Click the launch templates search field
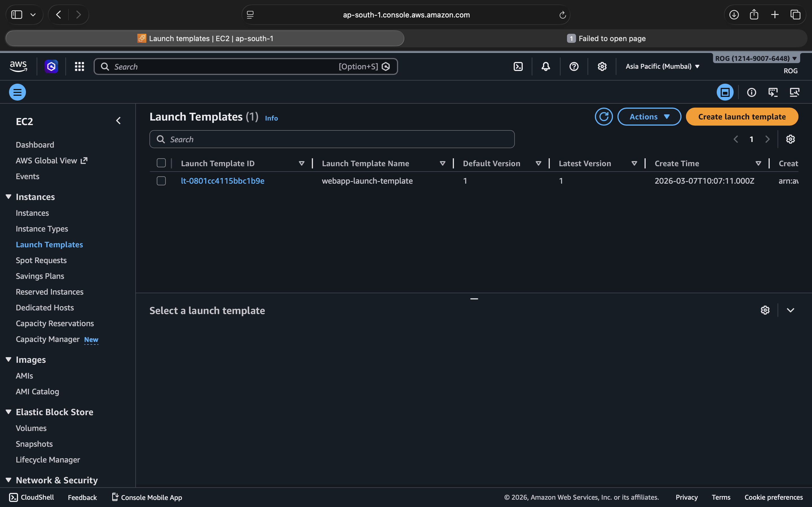Image resolution: width=812 pixels, height=507 pixels. (332, 139)
